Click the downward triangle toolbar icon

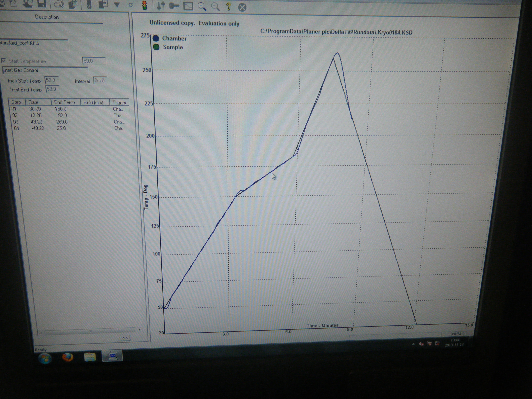coord(117,5)
